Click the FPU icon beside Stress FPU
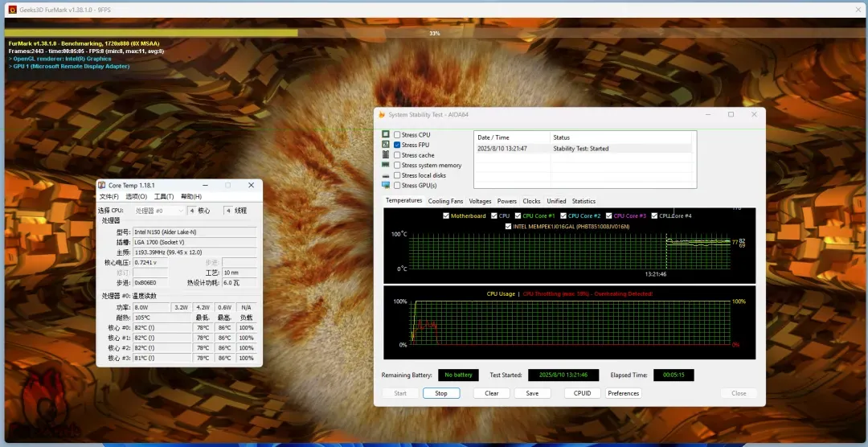This screenshot has height=447, width=868. tap(386, 145)
